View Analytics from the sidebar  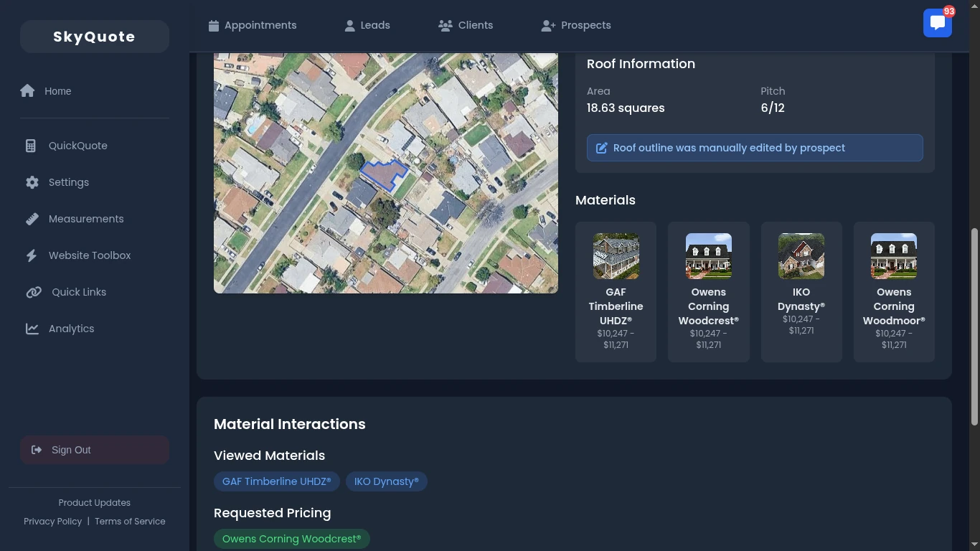95,329
